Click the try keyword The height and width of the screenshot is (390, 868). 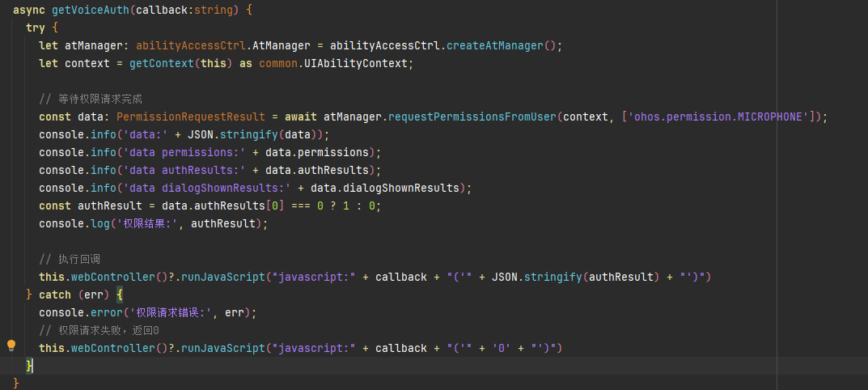pyautogui.click(x=36, y=28)
